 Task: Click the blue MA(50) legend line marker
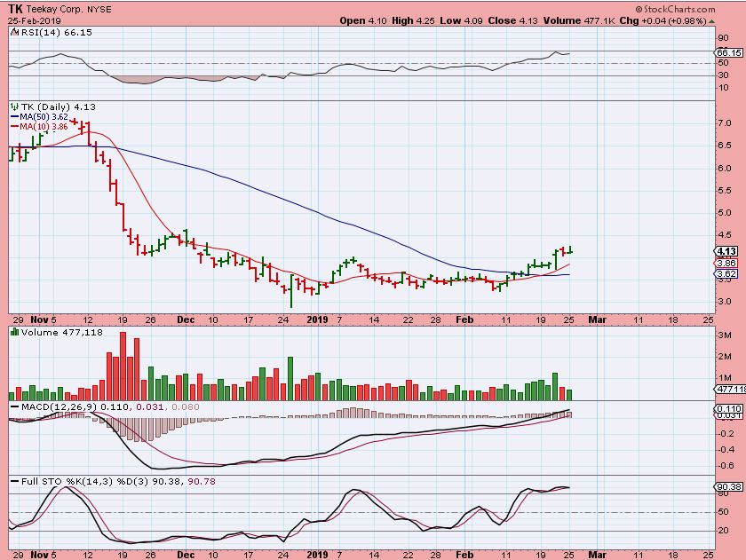click(x=14, y=116)
